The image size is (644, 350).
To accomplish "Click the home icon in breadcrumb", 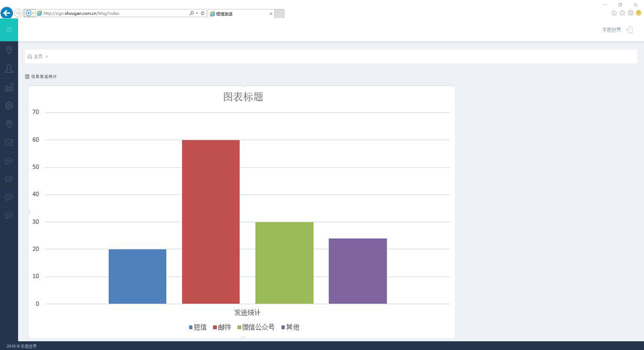I will coord(30,56).
